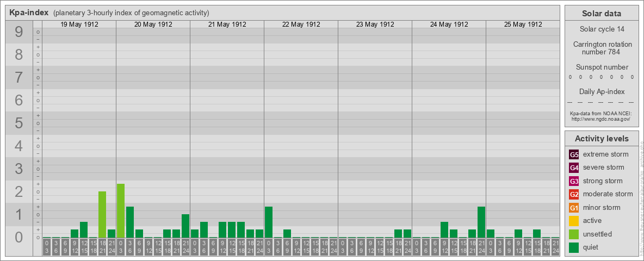This screenshot has height=261, width=644.
Task: Click the 'Sunspot number' label
Action: click(602, 67)
